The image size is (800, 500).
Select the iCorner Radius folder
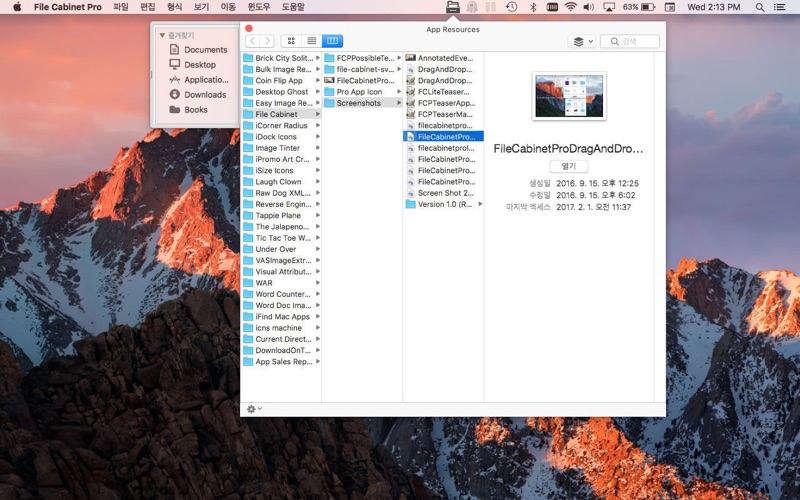[281, 126]
